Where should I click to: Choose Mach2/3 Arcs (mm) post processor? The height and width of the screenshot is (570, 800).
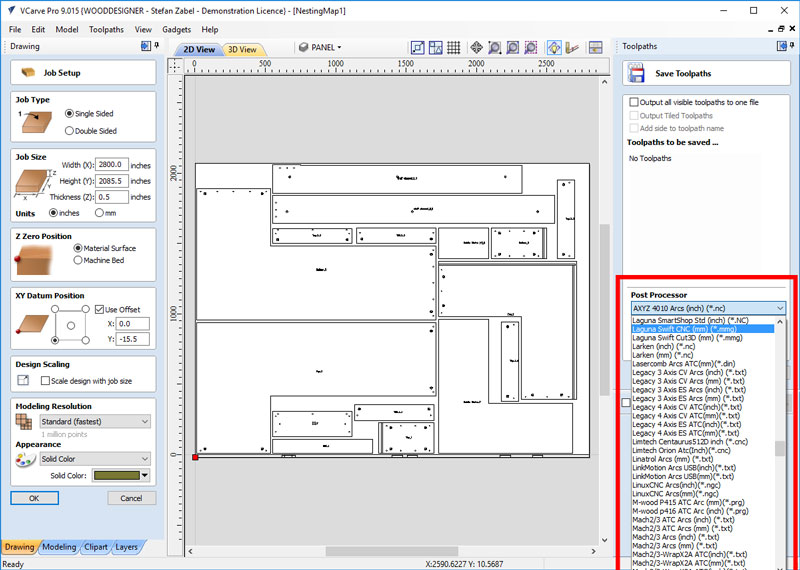click(x=703, y=546)
